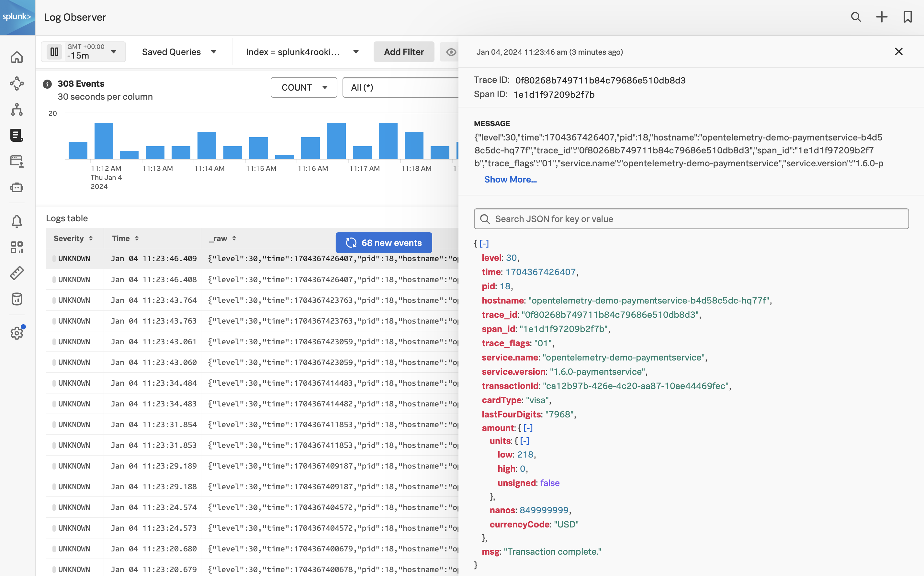Screen dimensions: 924x576
Task: Expand the COUNT aggregation dropdown
Action: 304,87
